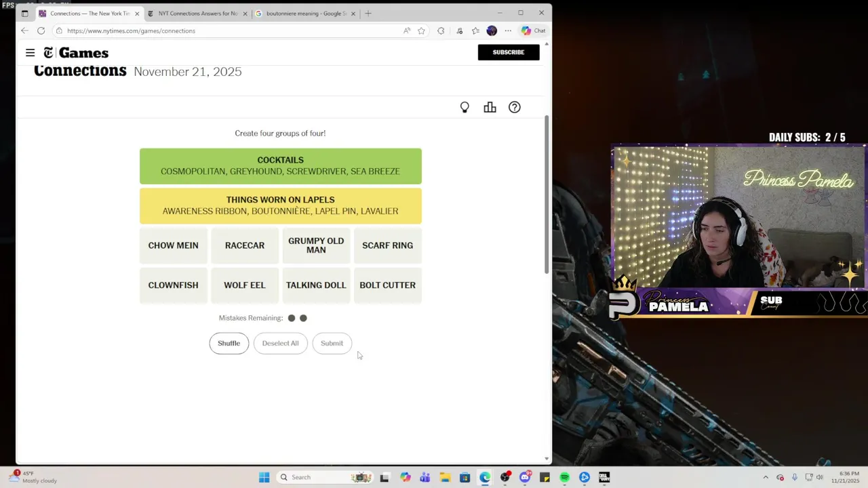Open Microsoft Edge from the taskbar
This screenshot has height=488, width=868.
pyautogui.click(x=485, y=477)
